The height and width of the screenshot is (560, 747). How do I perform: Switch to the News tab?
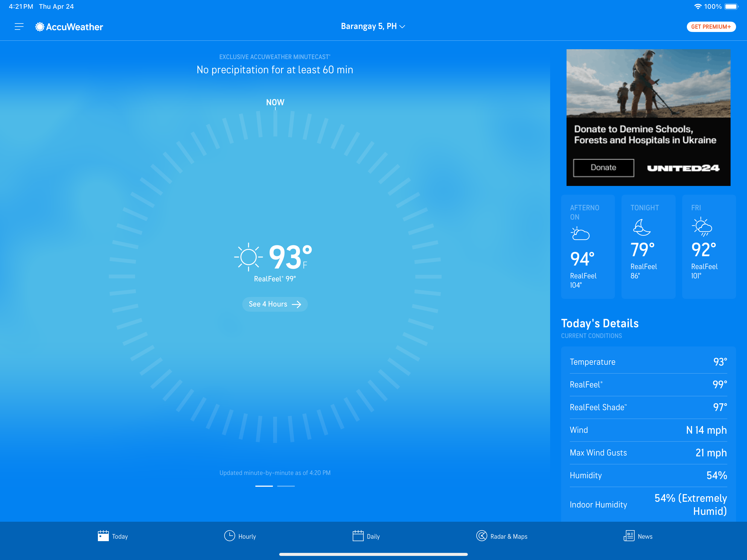[638, 536]
